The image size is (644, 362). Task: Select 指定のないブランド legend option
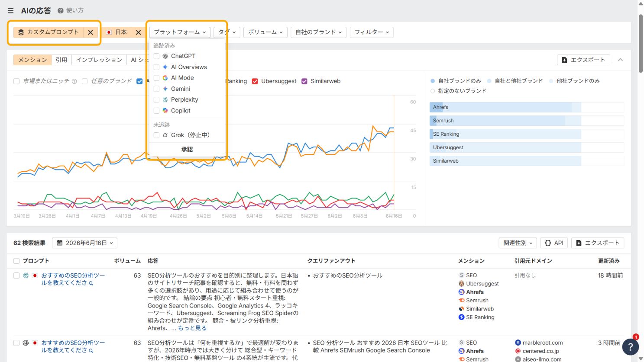(x=459, y=91)
